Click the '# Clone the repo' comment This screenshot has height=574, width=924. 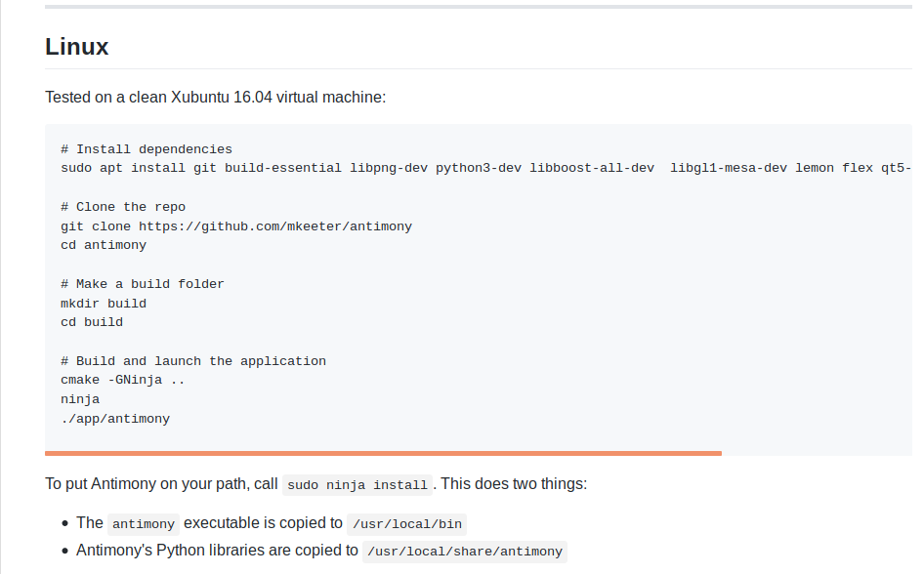pyautogui.click(x=122, y=207)
